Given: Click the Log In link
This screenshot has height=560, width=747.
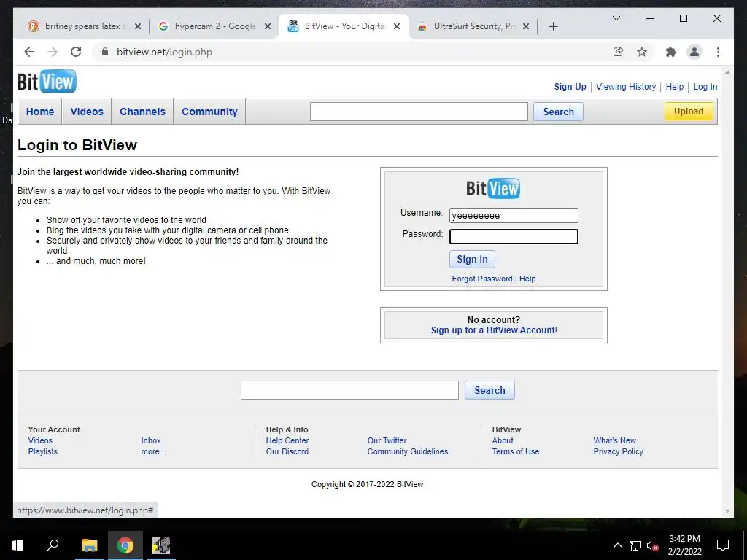Looking at the screenshot, I should [x=705, y=87].
